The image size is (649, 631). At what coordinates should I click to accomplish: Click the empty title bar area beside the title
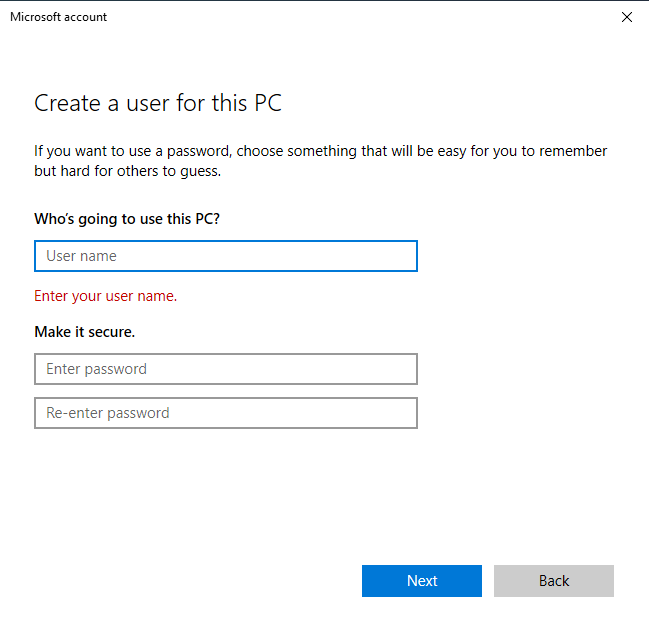click(x=350, y=17)
